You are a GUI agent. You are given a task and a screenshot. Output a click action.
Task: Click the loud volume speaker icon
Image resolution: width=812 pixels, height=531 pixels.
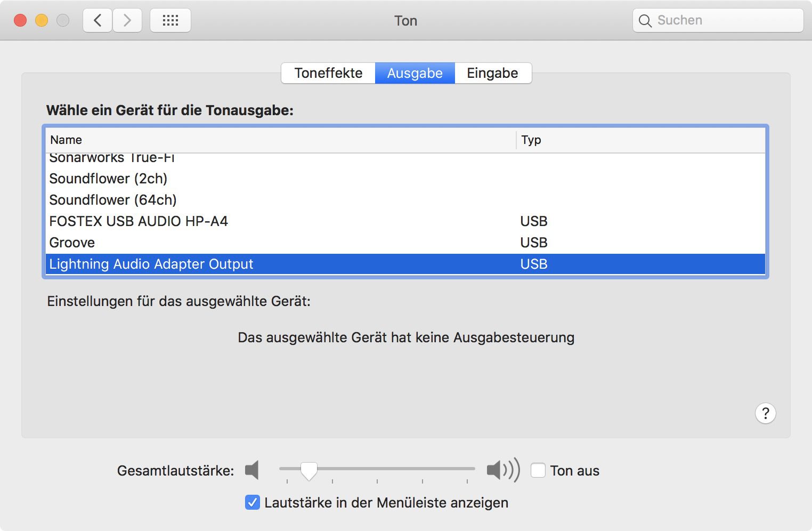click(502, 470)
